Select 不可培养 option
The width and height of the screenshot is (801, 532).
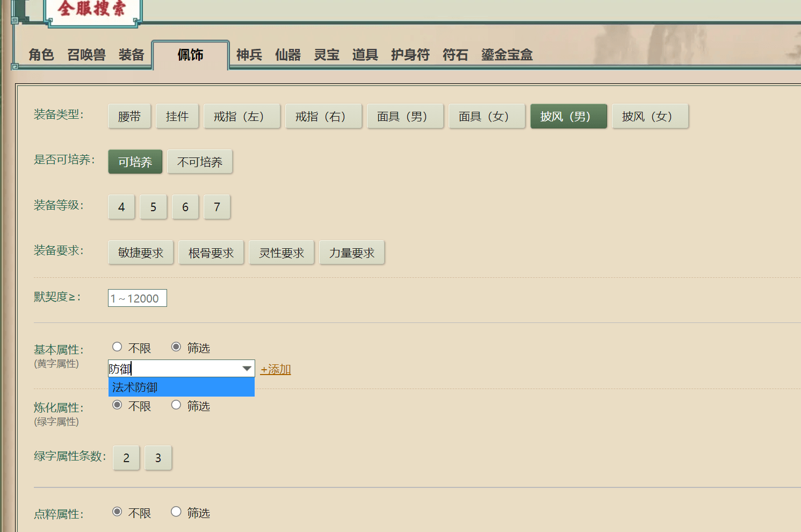pyautogui.click(x=200, y=162)
